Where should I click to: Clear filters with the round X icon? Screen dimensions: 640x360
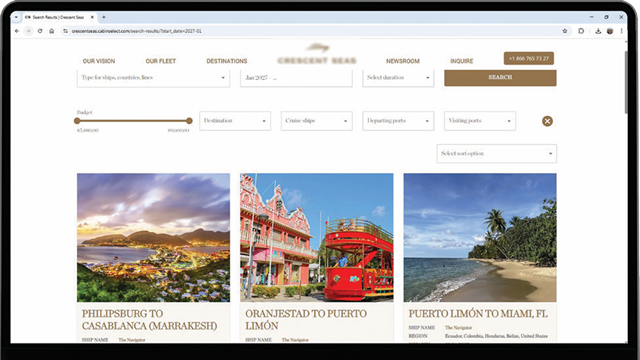point(547,121)
